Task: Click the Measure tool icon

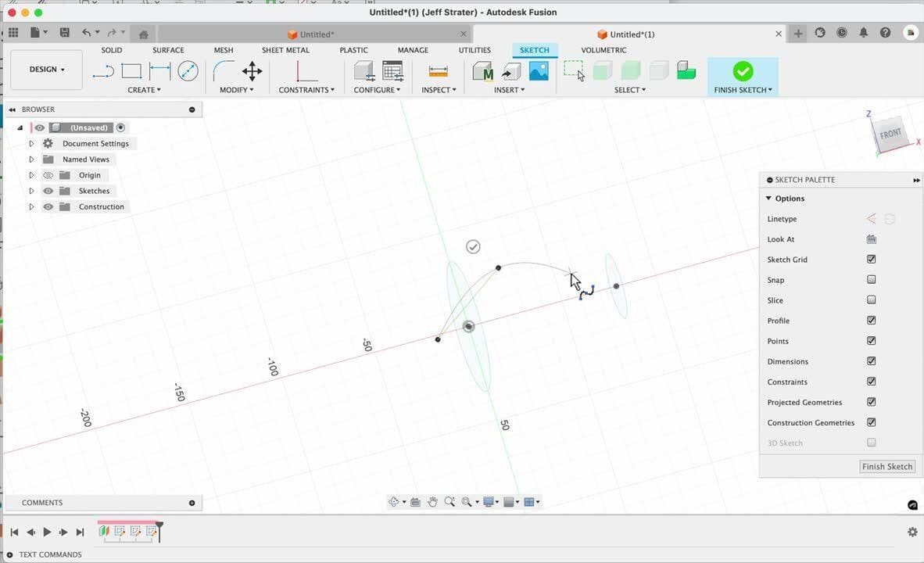Action: coord(439,71)
